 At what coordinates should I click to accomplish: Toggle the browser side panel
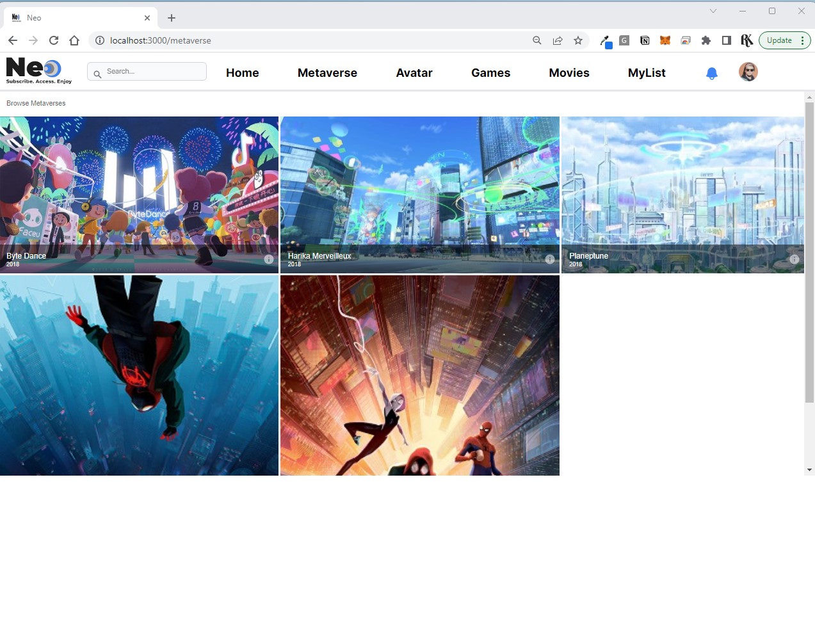[727, 40]
